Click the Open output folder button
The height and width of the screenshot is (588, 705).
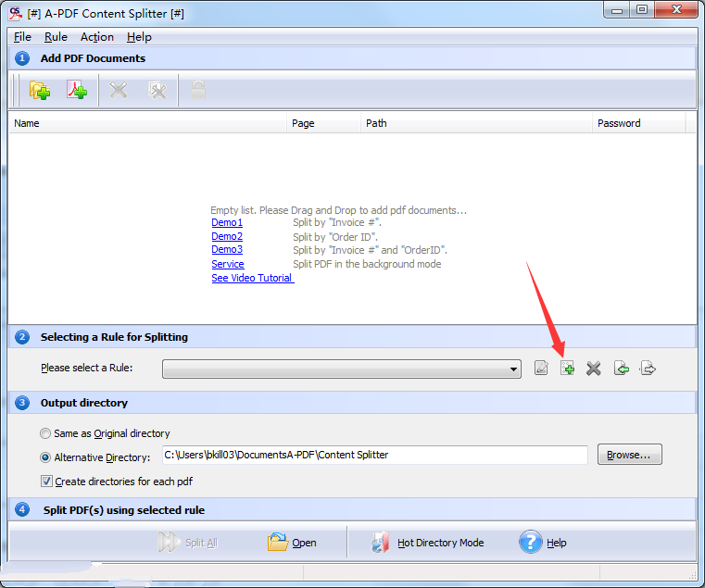(292, 542)
